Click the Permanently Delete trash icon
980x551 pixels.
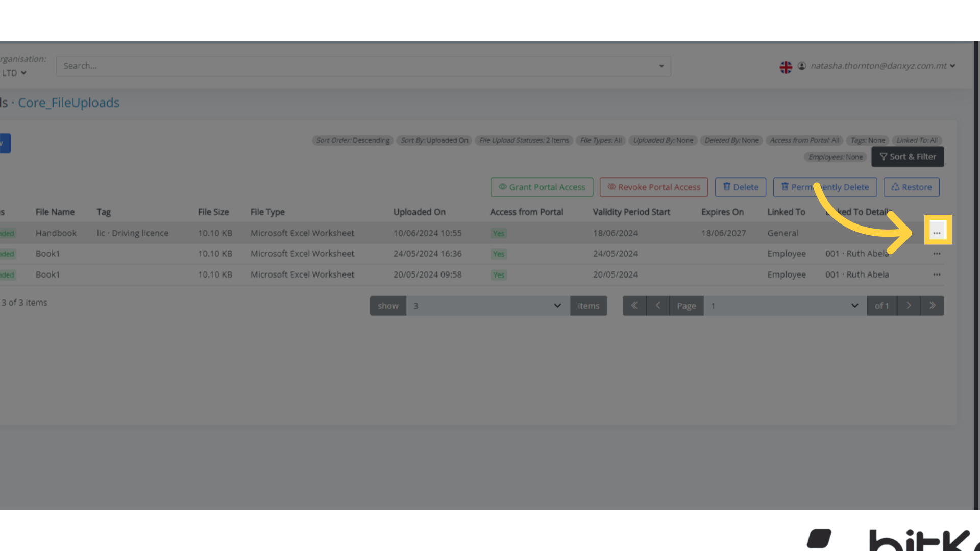(x=785, y=187)
